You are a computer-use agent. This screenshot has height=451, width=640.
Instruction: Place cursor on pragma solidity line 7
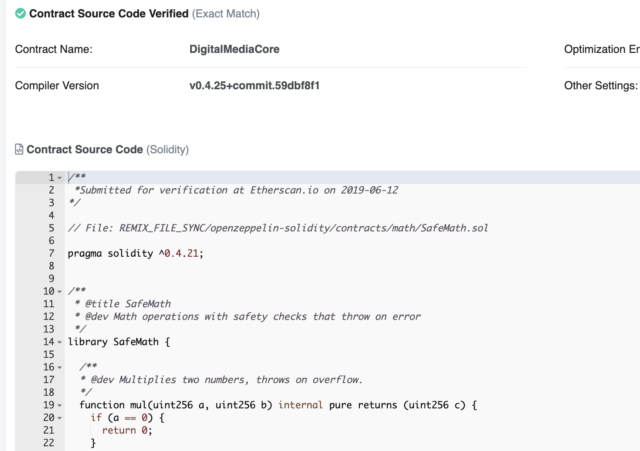click(135, 253)
